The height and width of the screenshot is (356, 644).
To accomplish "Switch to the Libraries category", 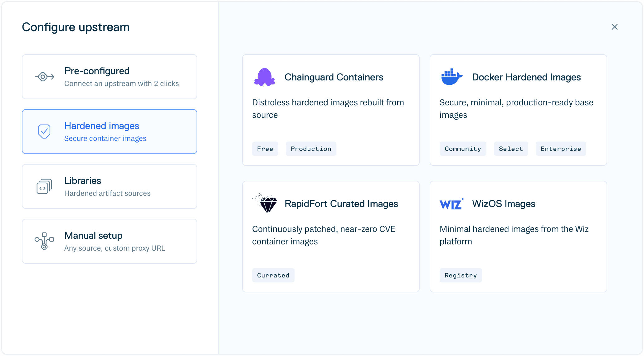I will click(x=110, y=186).
